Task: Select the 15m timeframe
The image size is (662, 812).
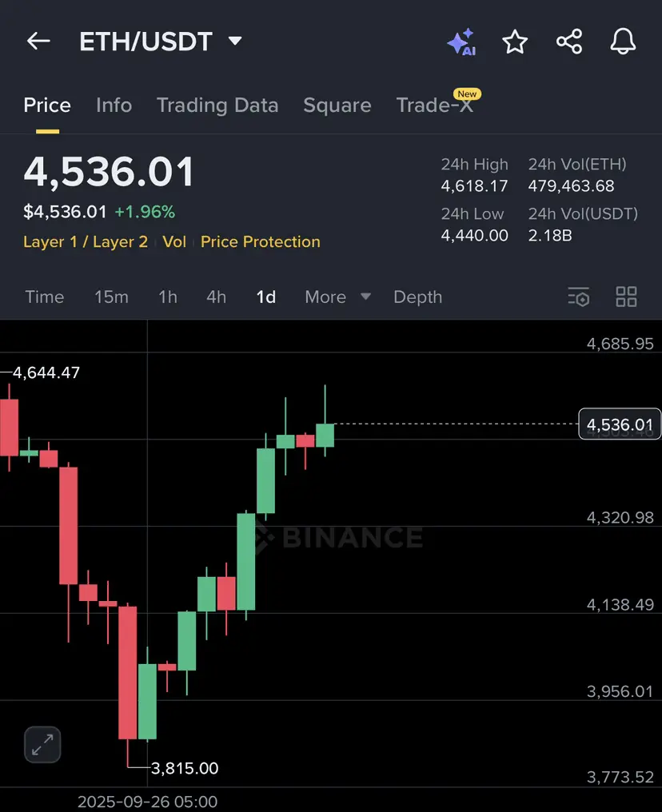Action: pos(111,297)
